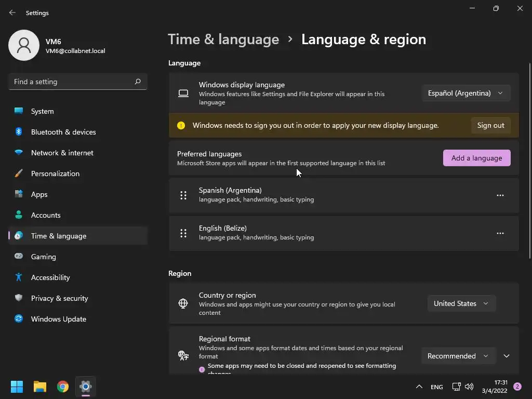Screen dimensions: 532x399
Task: Open the Personalization settings page
Action: tap(55, 174)
